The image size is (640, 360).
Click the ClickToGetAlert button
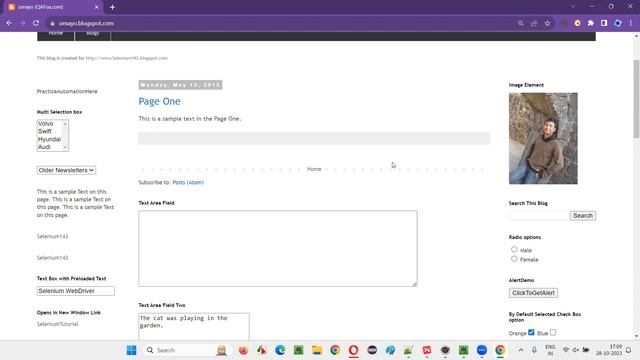[x=533, y=293]
